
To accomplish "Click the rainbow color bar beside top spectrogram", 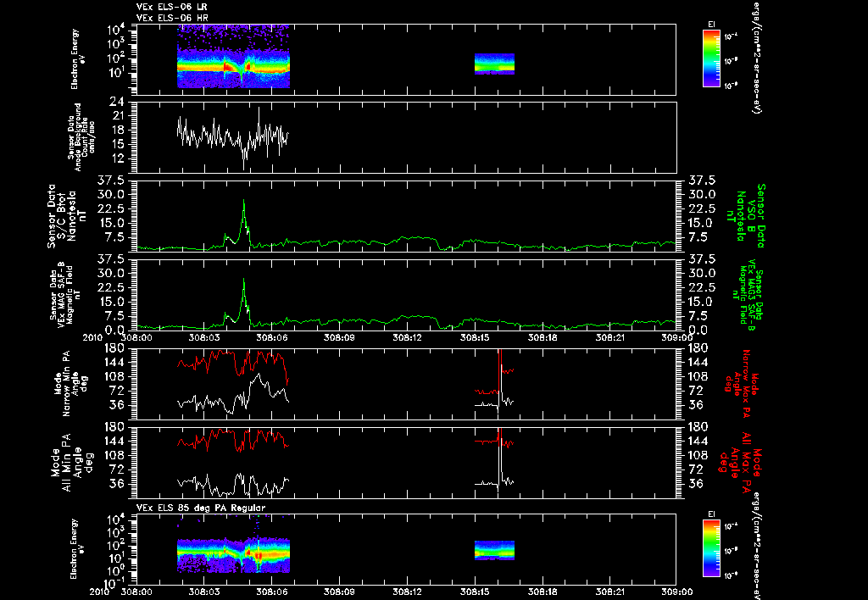I will tap(711, 58).
